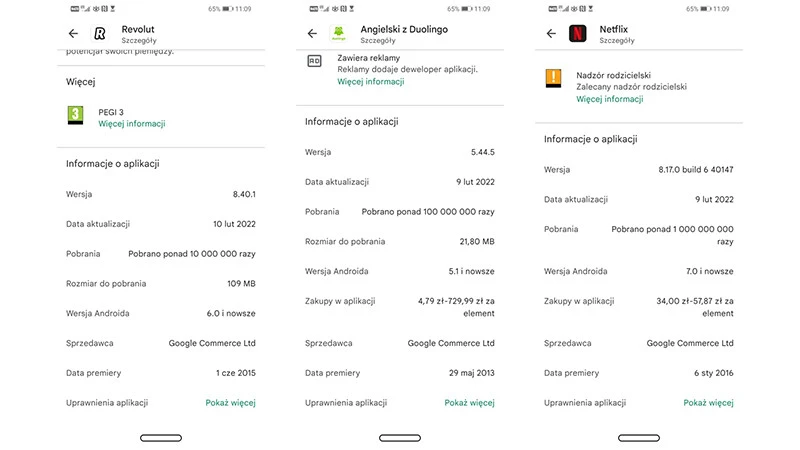Screen dimensions: 800x450
Task: Open 'Więcej informacji' under Nadzór rodzicielski
Action: [x=610, y=100]
